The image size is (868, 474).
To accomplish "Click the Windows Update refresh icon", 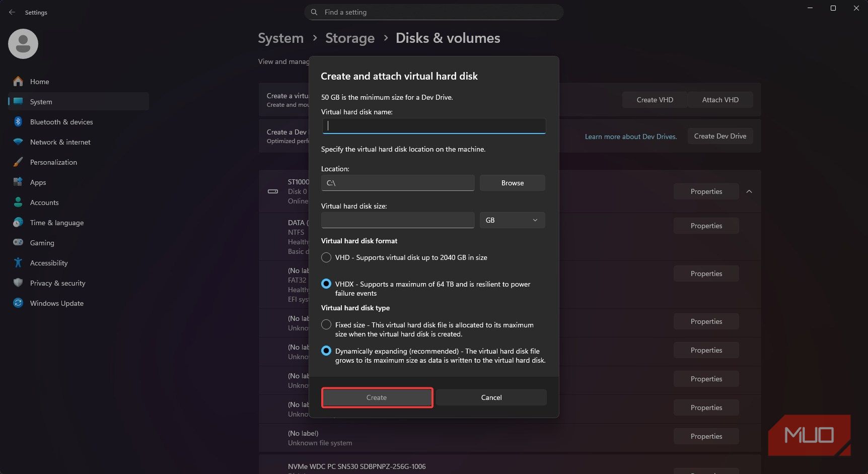I will tap(18, 303).
